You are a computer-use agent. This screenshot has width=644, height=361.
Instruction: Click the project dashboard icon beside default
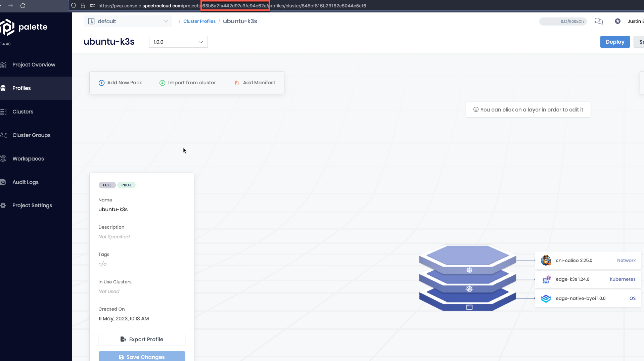pyautogui.click(x=91, y=21)
